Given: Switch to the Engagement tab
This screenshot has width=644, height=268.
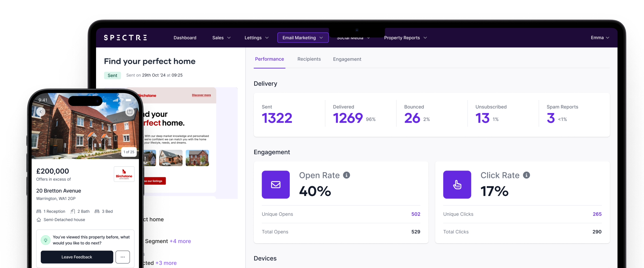Looking at the screenshot, I should click(347, 59).
